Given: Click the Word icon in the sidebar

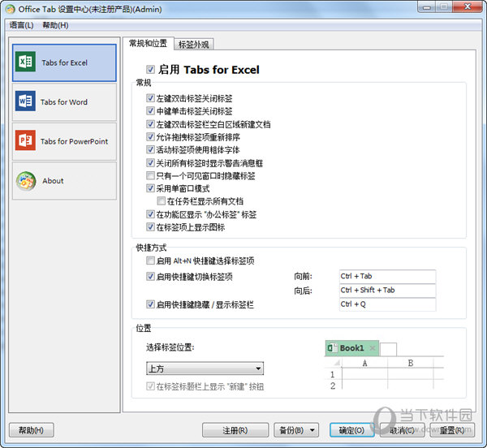Looking at the screenshot, I should [x=25, y=101].
